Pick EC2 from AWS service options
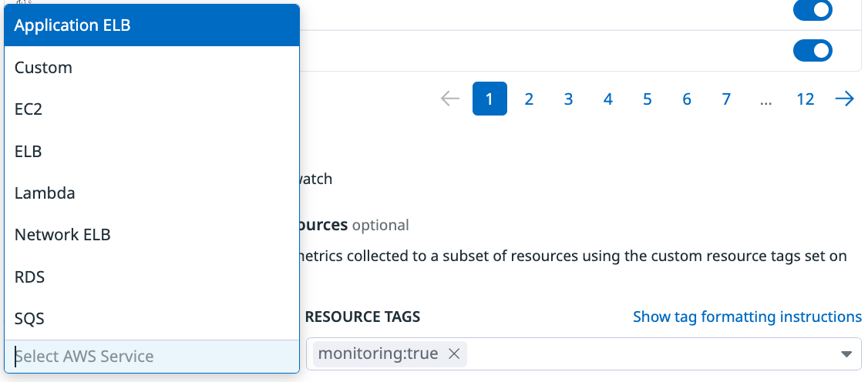This screenshot has height=382, width=868. point(152,109)
